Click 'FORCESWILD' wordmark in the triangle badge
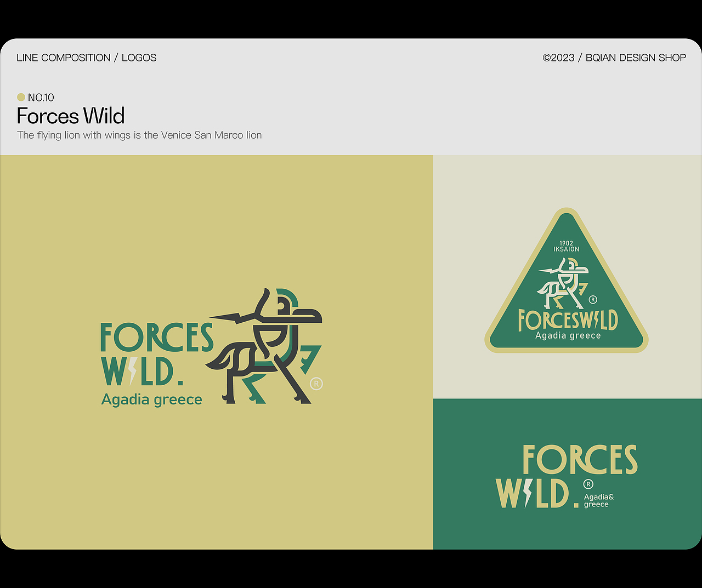Viewport: 702px width, 588px height. tap(568, 320)
